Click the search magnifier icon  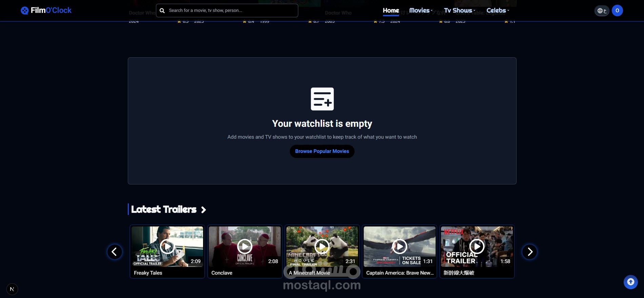[162, 11]
